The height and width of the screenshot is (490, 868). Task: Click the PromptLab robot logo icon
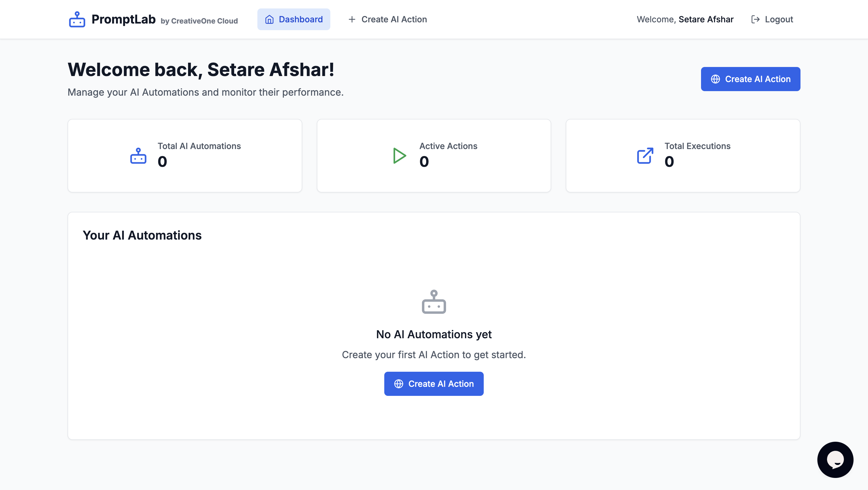[x=77, y=19]
